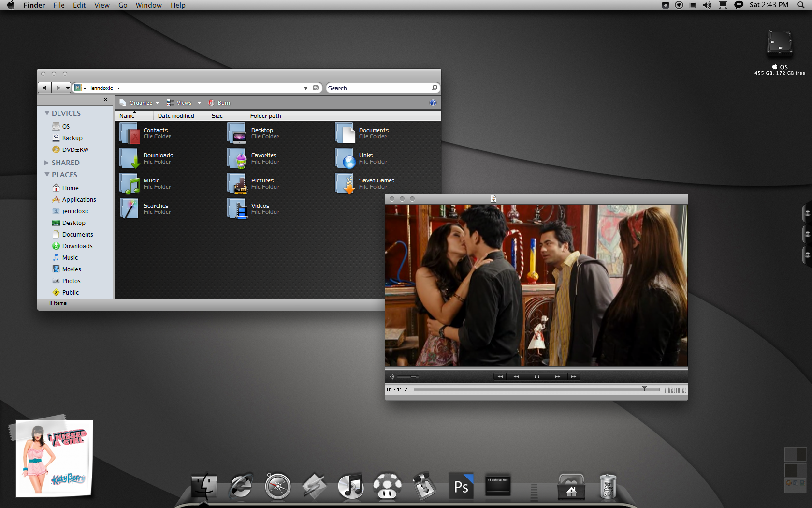Fast forward the video

557,376
